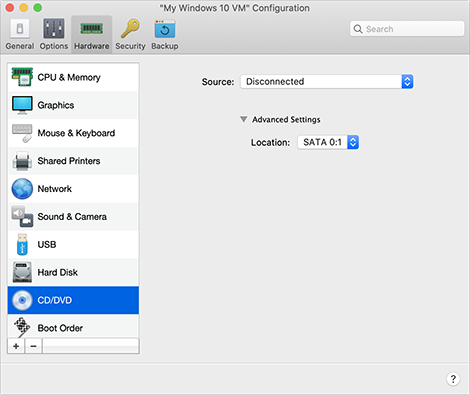470x395 pixels.
Task: Switch to the General tab label
Action: pos(20,46)
